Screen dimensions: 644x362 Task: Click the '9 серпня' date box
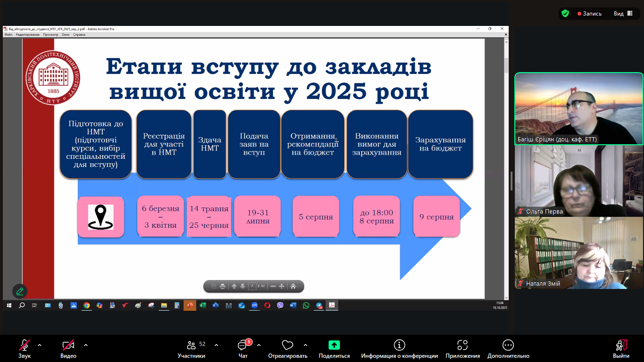(x=437, y=216)
